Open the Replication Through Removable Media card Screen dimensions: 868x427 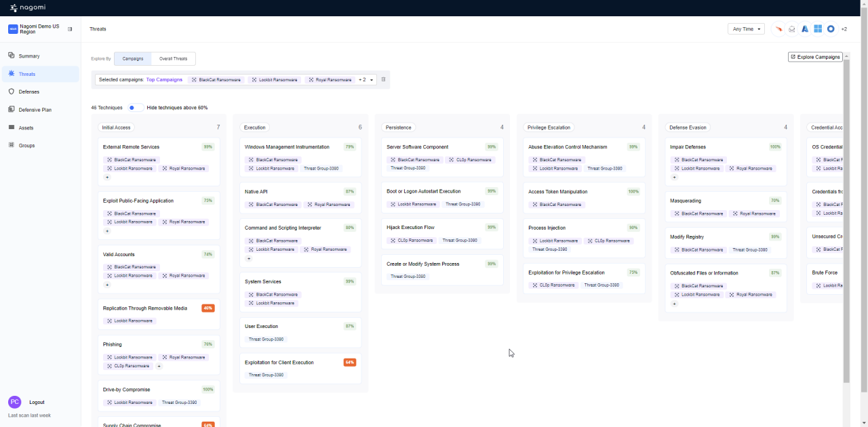(x=159, y=314)
